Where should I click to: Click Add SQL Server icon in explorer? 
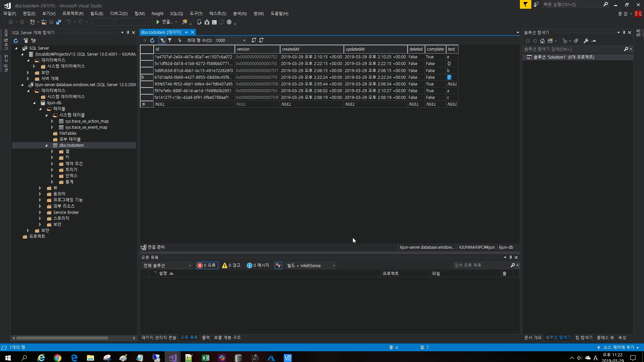click(25, 41)
